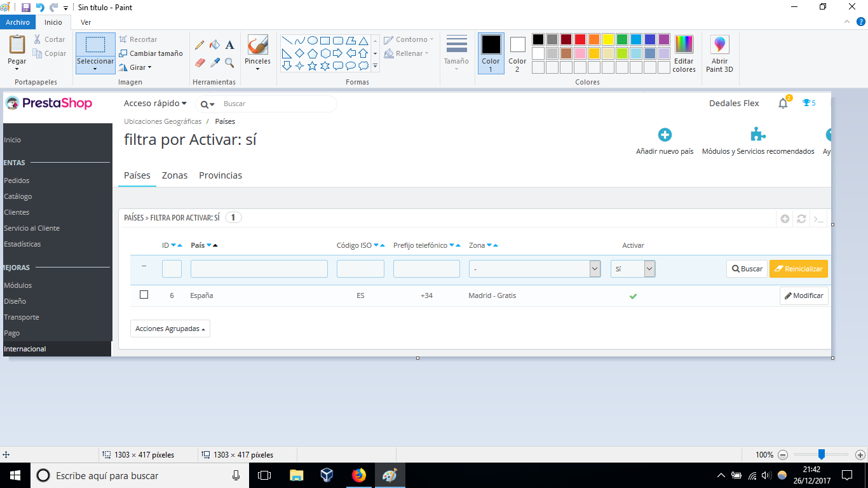Select the Text tool
Viewport: 868px width, 488px height.
click(x=230, y=45)
